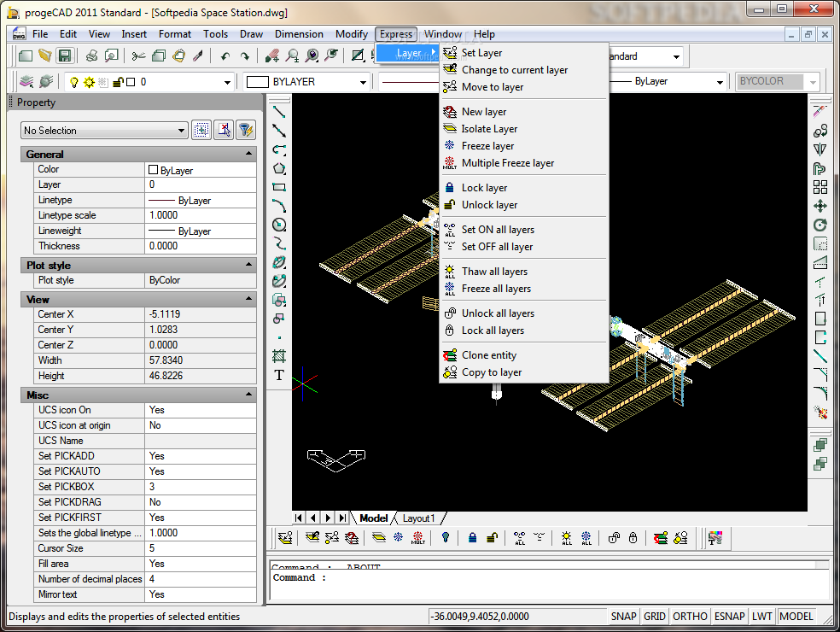
Task: Select the Hatch draw tool
Action: pos(279,356)
